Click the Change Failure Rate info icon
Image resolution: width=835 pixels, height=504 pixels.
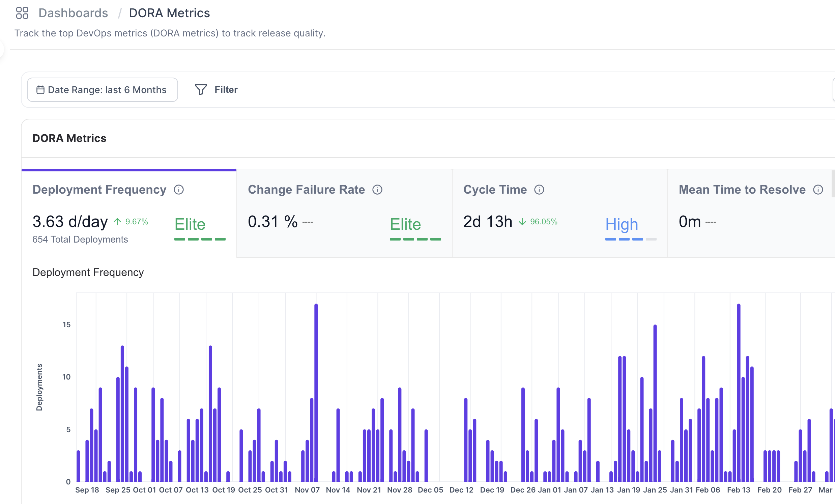377,190
